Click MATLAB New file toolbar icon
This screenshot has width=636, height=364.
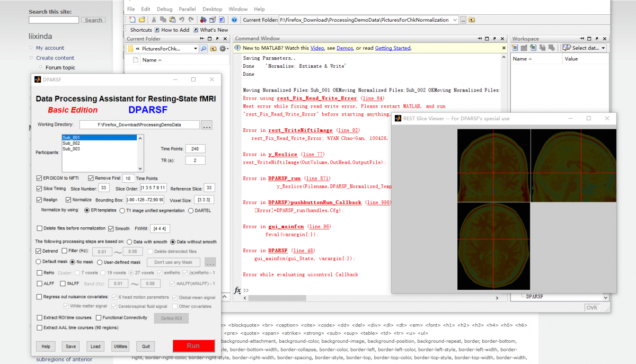[132, 20]
